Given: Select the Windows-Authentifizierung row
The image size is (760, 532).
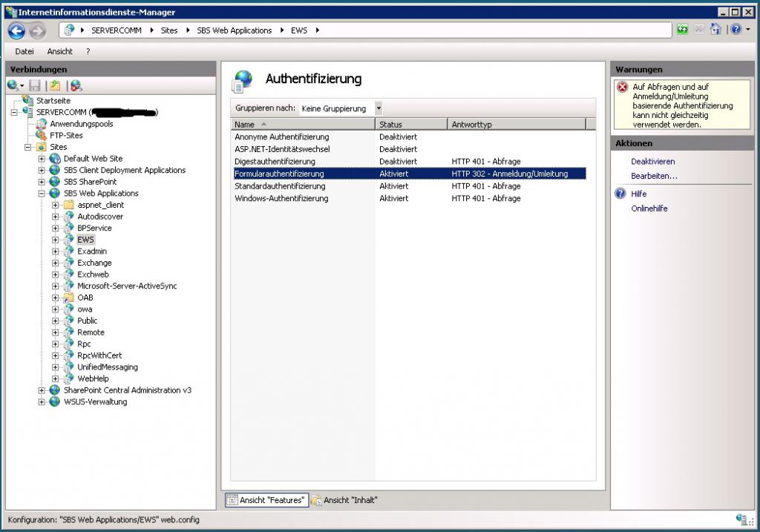Looking at the screenshot, I should (409, 198).
